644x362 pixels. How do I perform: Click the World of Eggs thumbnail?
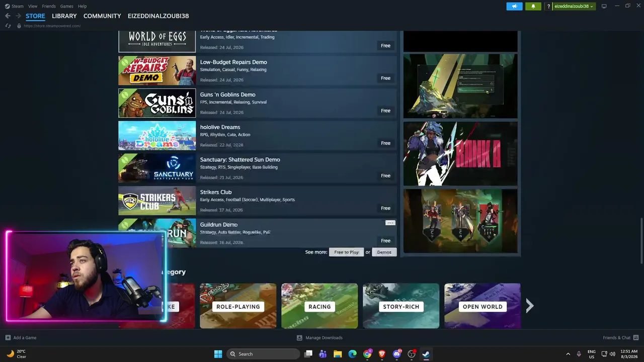[x=157, y=41]
